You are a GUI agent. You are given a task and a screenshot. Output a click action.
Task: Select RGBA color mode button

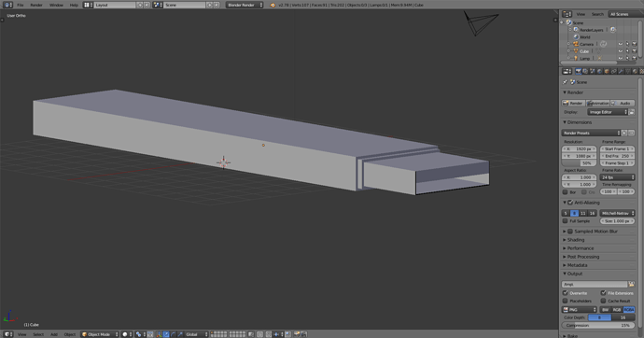click(x=629, y=310)
